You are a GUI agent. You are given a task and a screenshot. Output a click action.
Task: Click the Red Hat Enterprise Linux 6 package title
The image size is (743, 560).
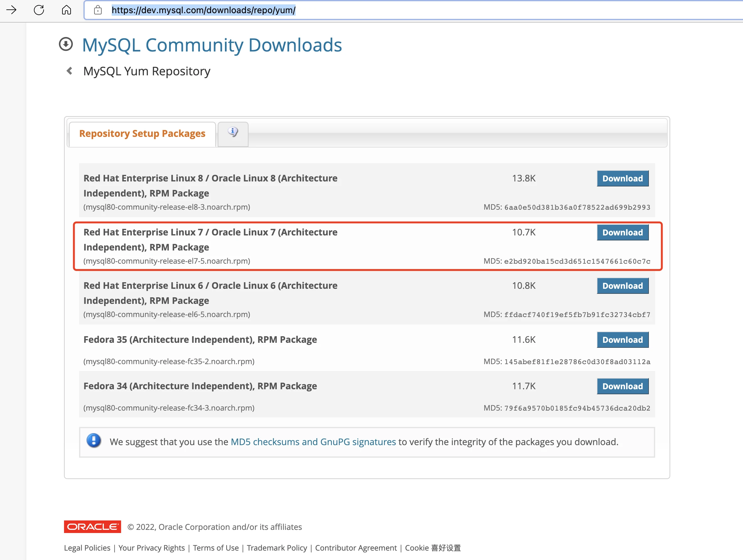pyautogui.click(x=210, y=293)
